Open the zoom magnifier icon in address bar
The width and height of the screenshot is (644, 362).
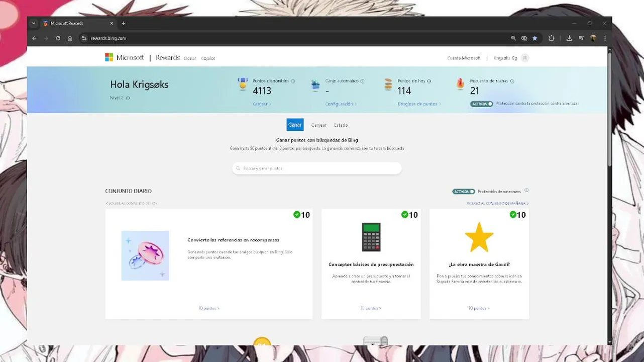pyautogui.click(x=513, y=38)
